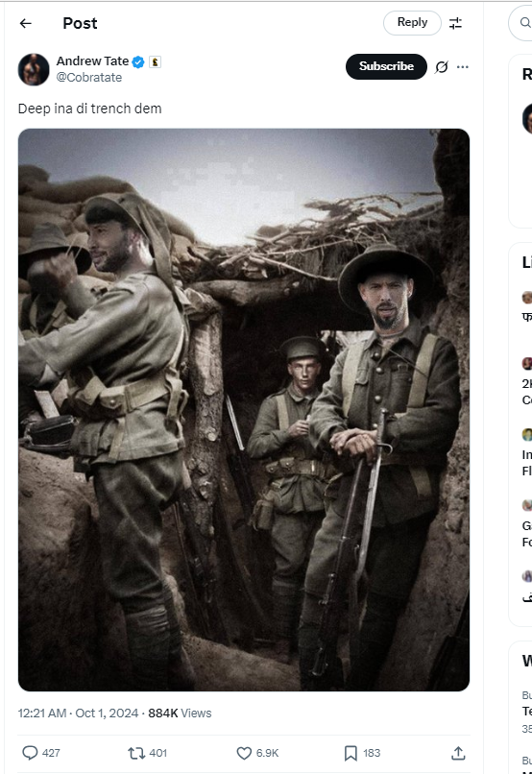532x774 pixels.
Task: Subscribe to Andrew Tate
Action: point(386,66)
